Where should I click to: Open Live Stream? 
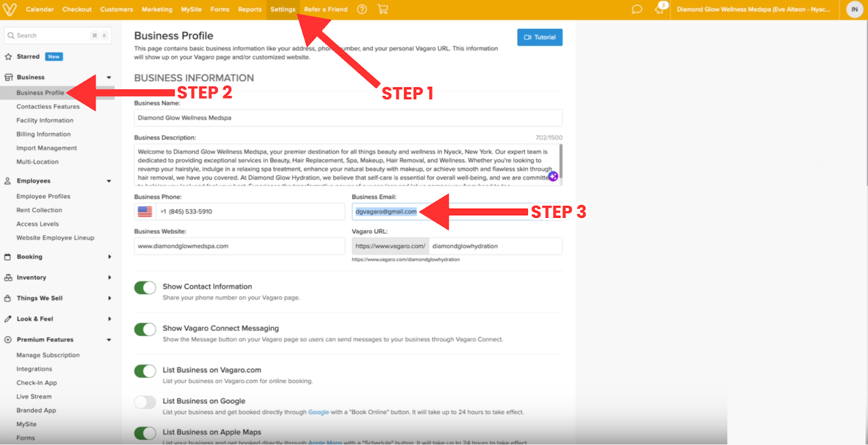tap(34, 396)
